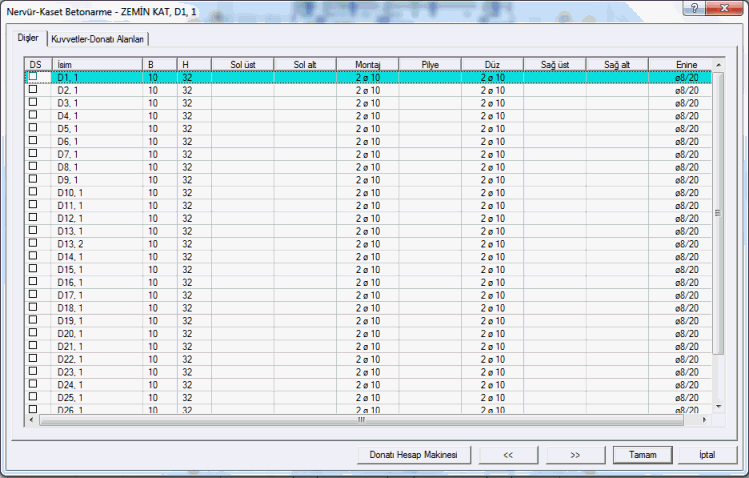749x478 pixels.
Task: Tick the DS checkbox for D5, 1
Action: tap(33, 127)
